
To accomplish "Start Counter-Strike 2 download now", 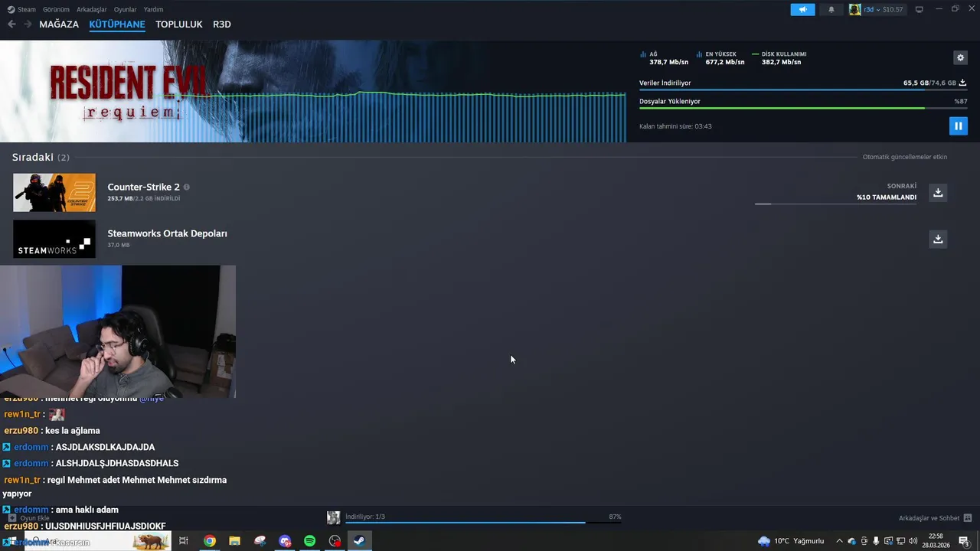I will (938, 192).
